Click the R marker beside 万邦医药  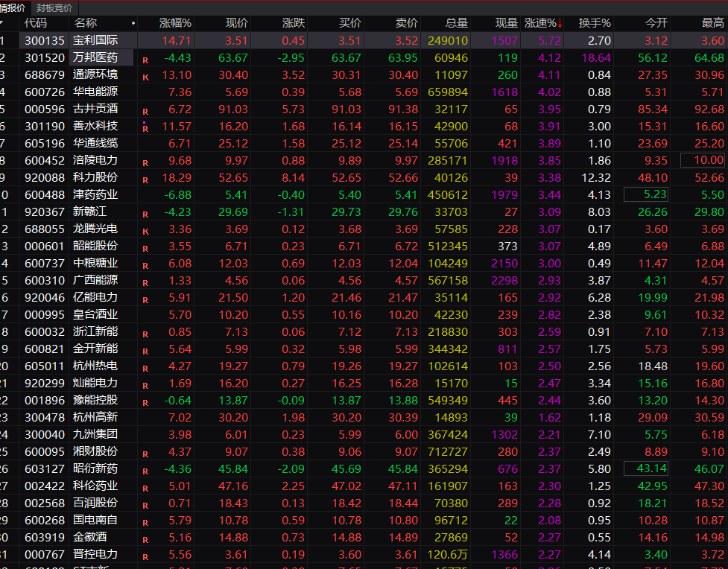click(x=145, y=60)
